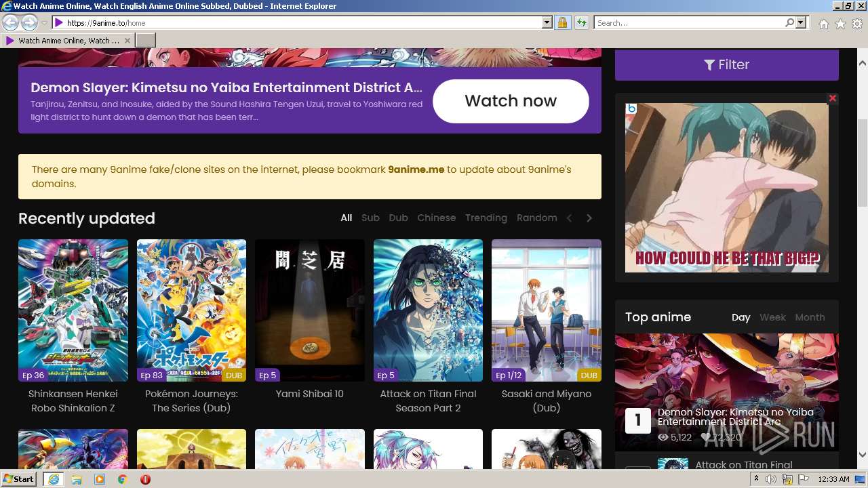Open Opera red taskbar icon
Viewport: 868px width, 488px height.
(145, 479)
